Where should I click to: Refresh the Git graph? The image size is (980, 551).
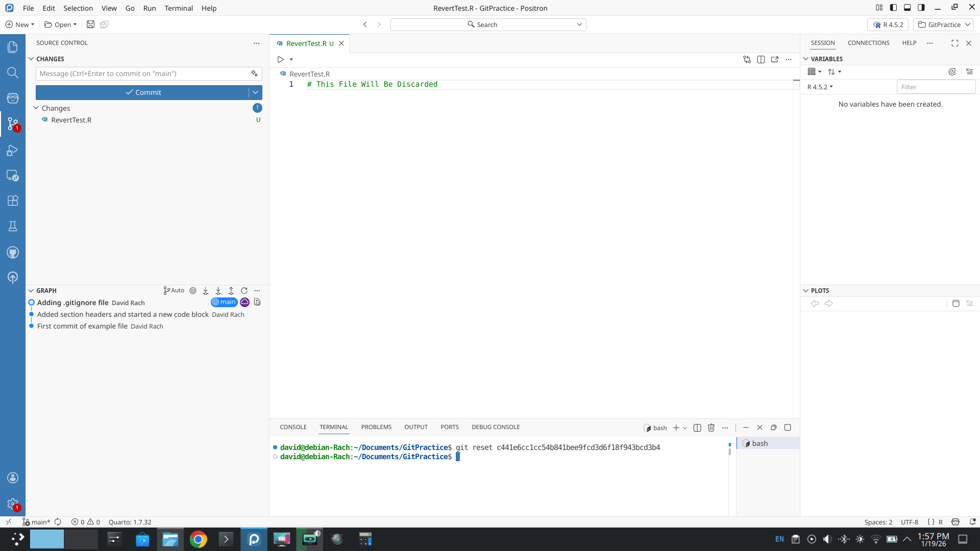[244, 291]
